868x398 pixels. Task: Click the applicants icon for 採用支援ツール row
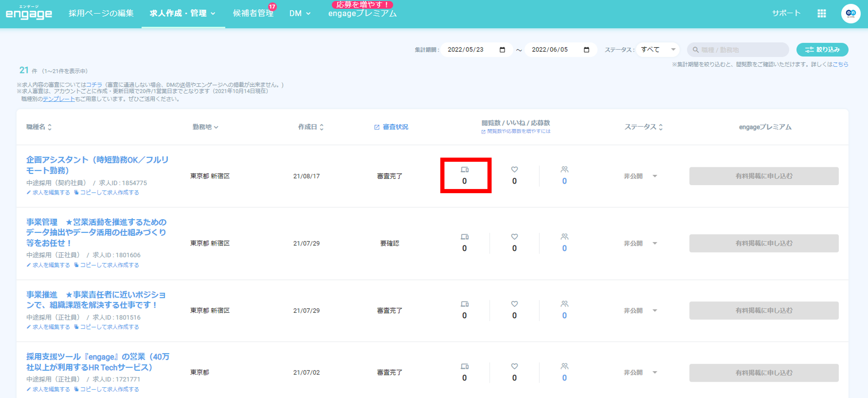tap(564, 366)
